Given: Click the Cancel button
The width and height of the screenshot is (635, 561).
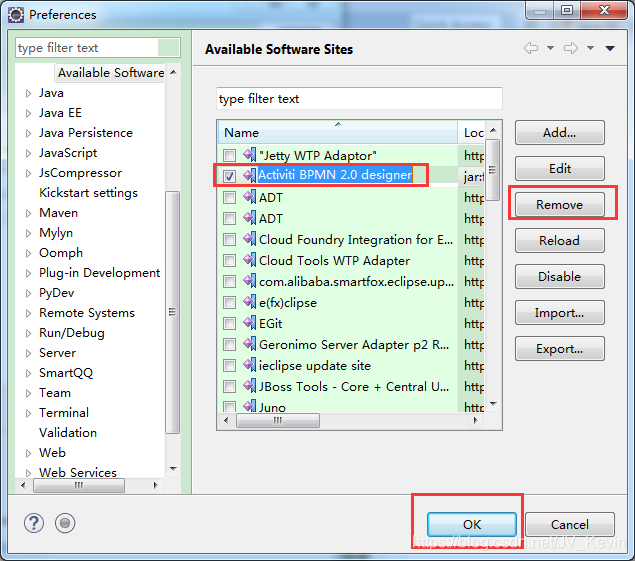Looking at the screenshot, I should coord(569,525).
